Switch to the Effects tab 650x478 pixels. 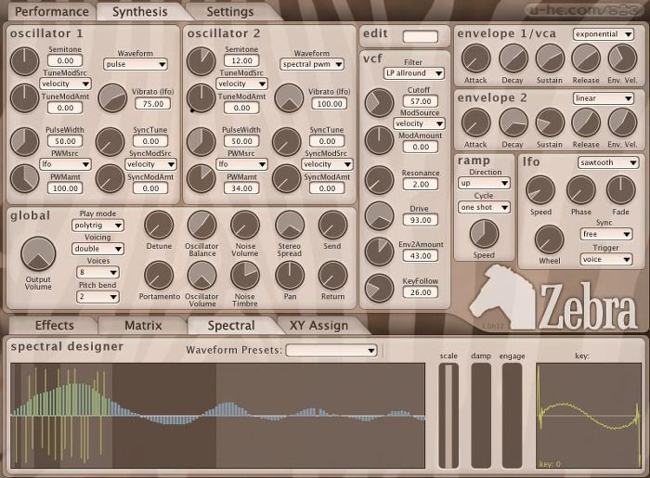pyautogui.click(x=54, y=325)
